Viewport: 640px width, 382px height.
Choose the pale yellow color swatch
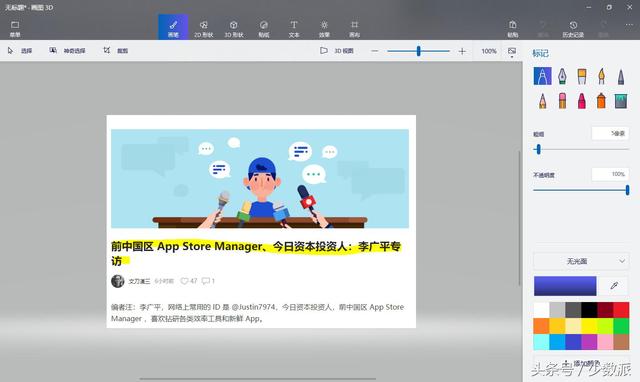573,326
